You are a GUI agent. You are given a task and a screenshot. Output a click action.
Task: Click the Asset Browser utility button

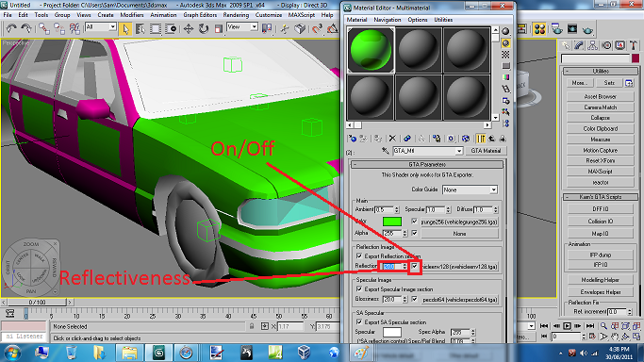[600, 96]
